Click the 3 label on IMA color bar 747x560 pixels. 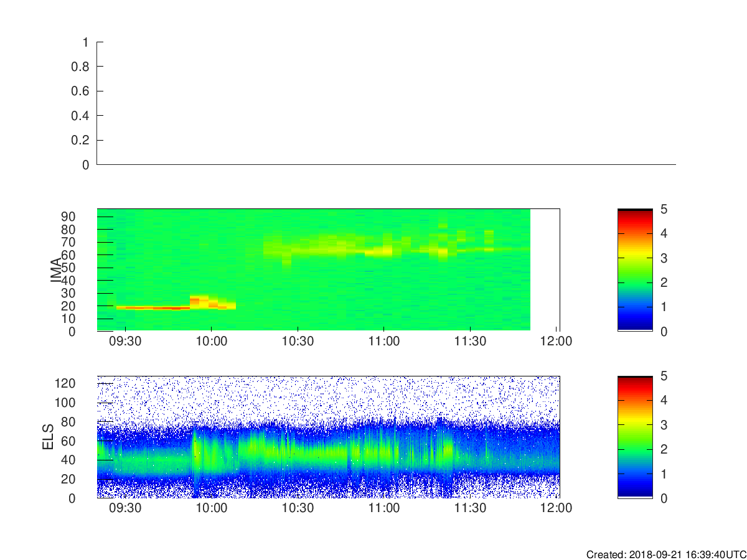(x=663, y=258)
